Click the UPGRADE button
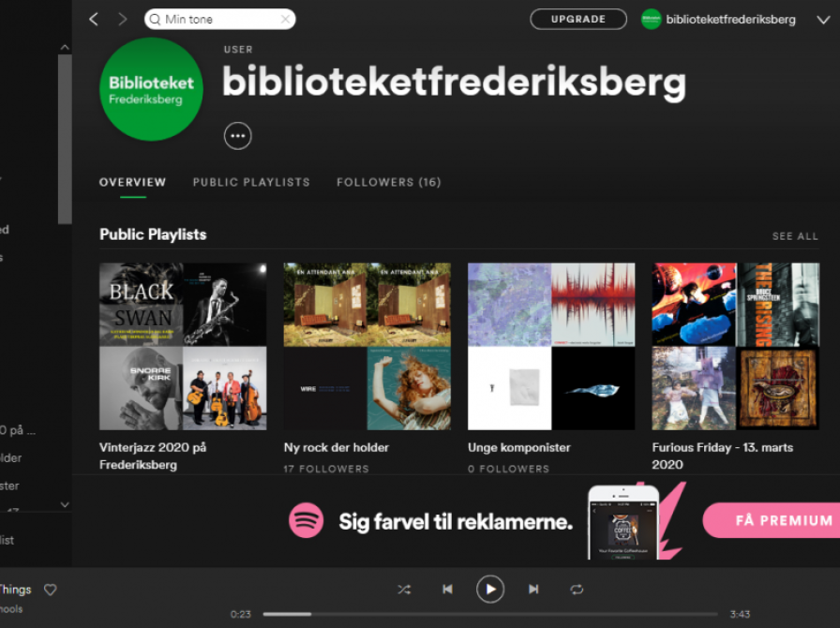 click(x=577, y=18)
